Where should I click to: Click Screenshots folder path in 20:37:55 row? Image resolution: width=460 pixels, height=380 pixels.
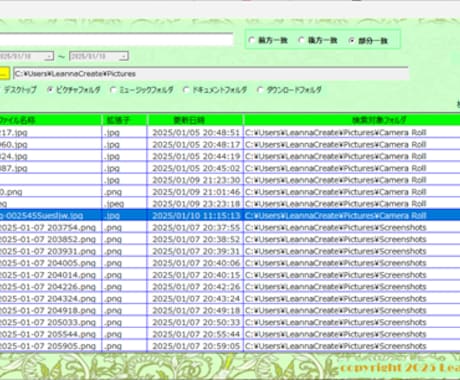click(336, 228)
